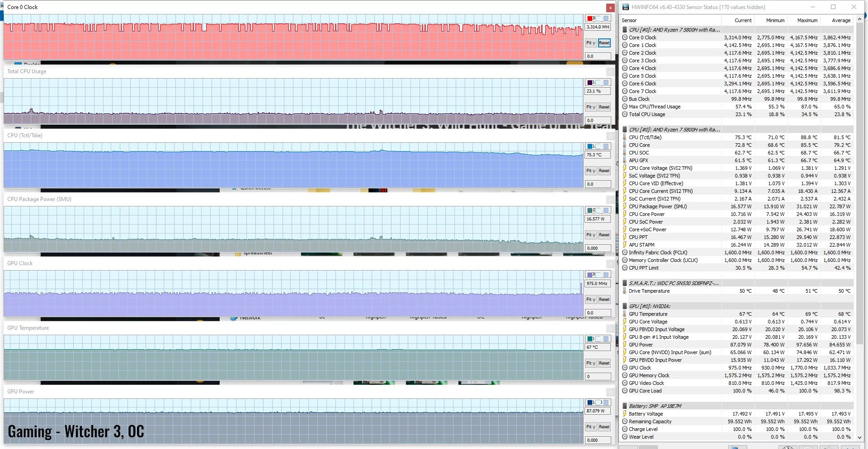This screenshot has height=449, width=868.
Task: Select the S.M.A.R.T. WDC PC SN530 section header
Action: point(673,283)
